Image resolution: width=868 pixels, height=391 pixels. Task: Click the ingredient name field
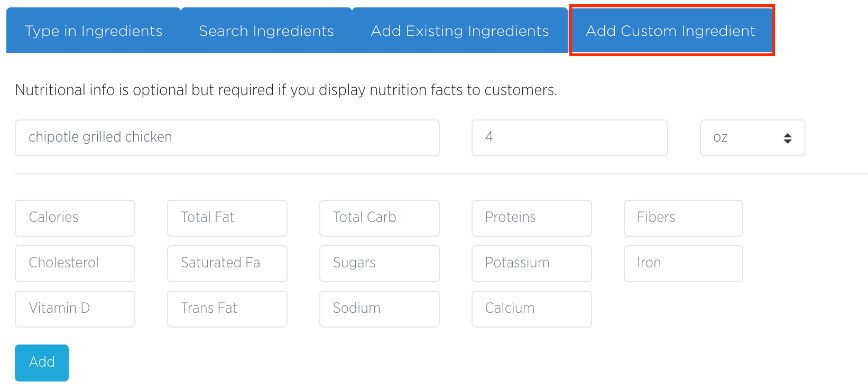[227, 137]
